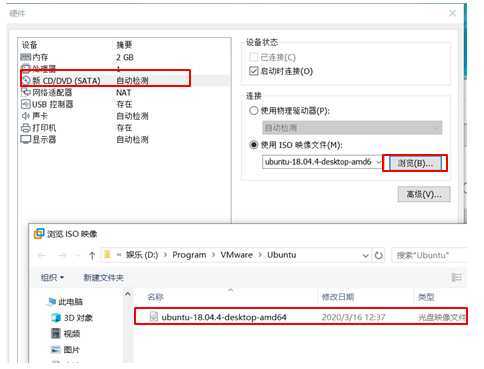
Task: Click the folder icon in address bar
Action: [x=107, y=255]
